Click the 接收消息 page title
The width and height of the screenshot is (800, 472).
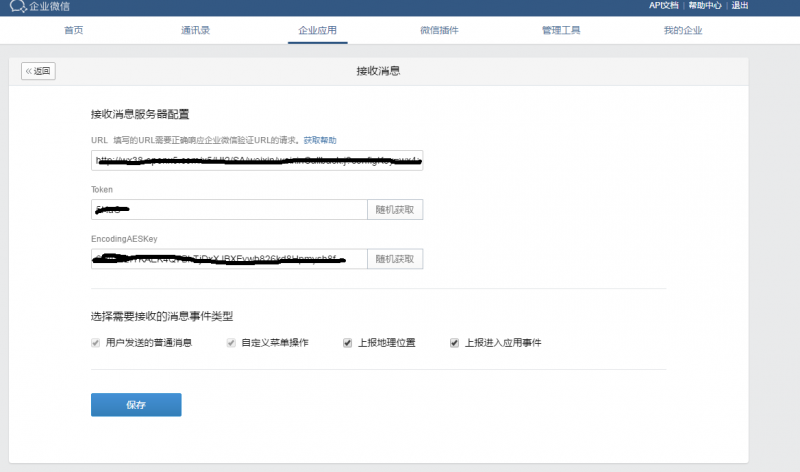pos(378,71)
